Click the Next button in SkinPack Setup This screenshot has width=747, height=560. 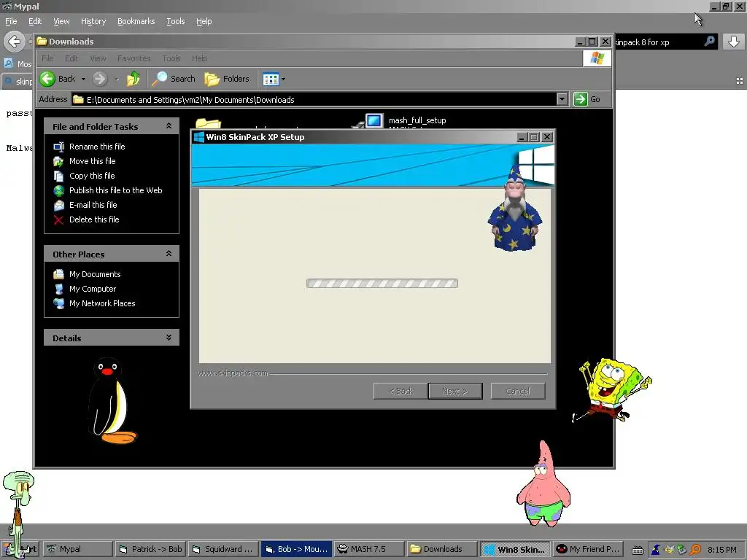(455, 392)
